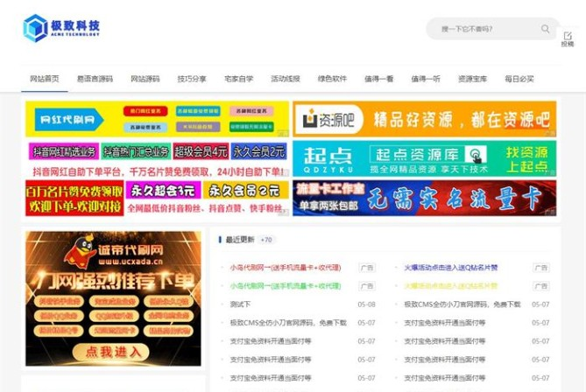Open the 测试下 article link

[240, 304]
